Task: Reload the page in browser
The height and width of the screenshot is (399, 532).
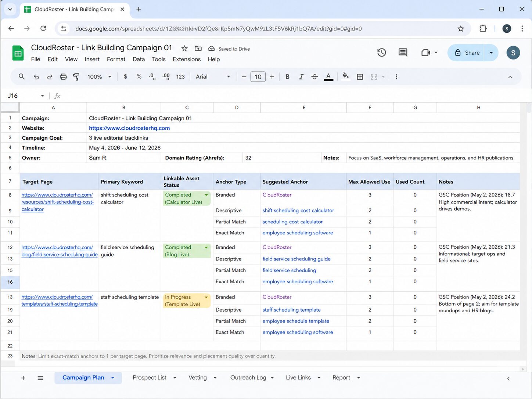Action: (43, 29)
